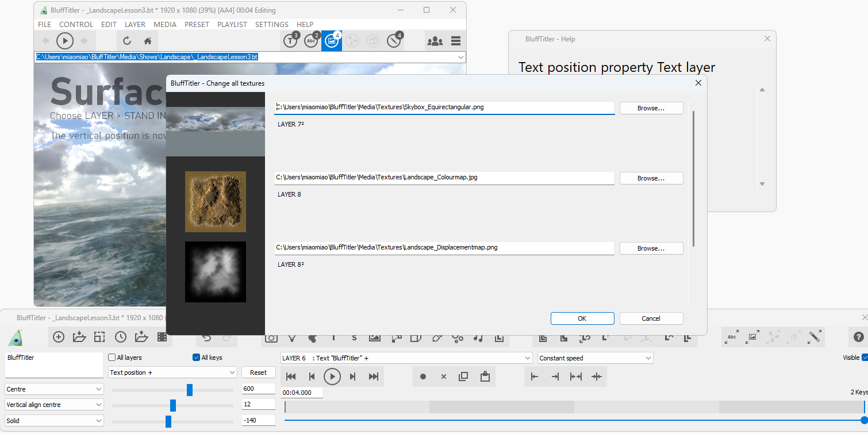Uncheck the All keys checkbox
The image size is (868, 434).
(x=197, y=358)
